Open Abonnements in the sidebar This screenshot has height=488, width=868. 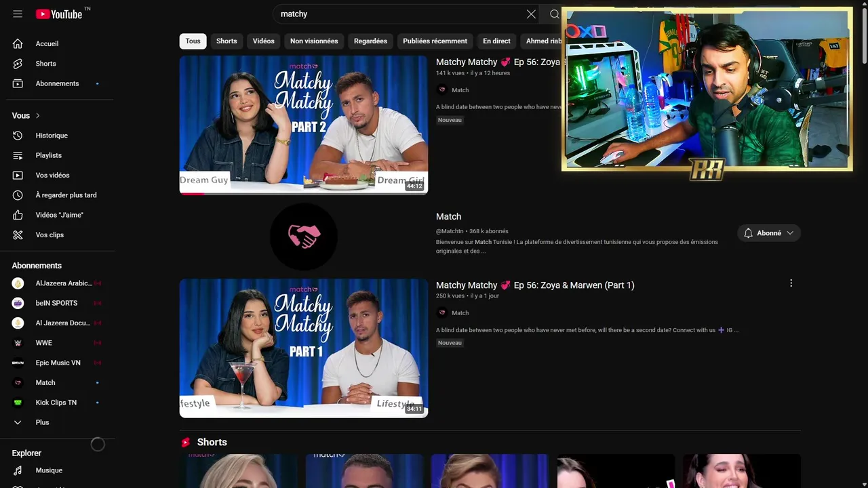click(58, 83)
